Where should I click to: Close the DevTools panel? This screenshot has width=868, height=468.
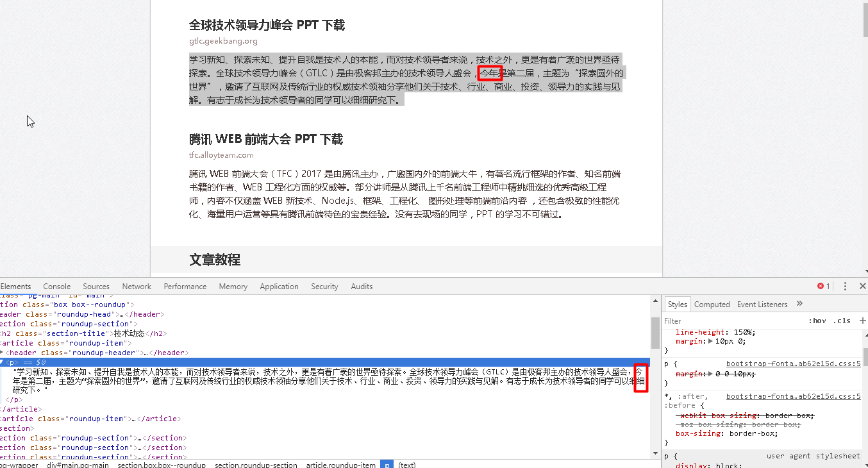(862, 286)
